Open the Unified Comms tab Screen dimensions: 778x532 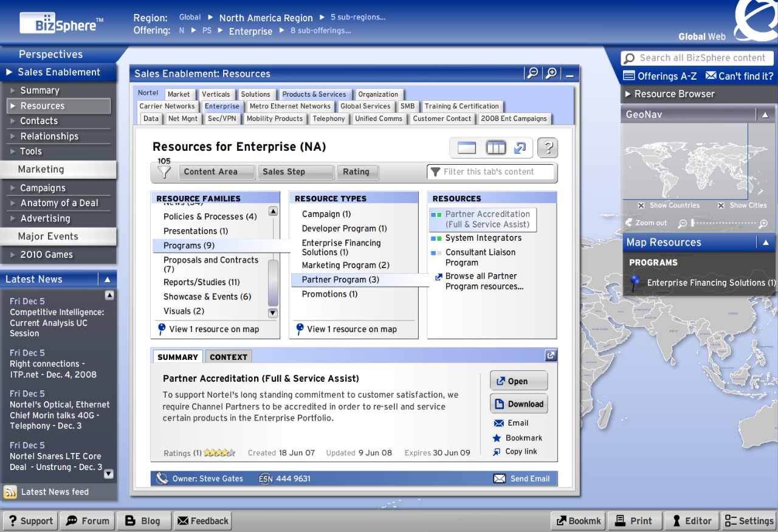[x=379, y=119]
